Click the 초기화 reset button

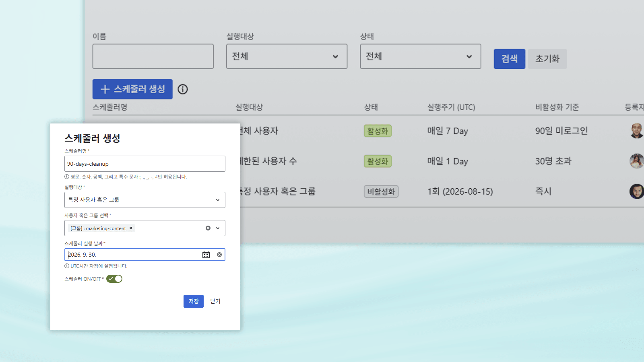[547, 59]
